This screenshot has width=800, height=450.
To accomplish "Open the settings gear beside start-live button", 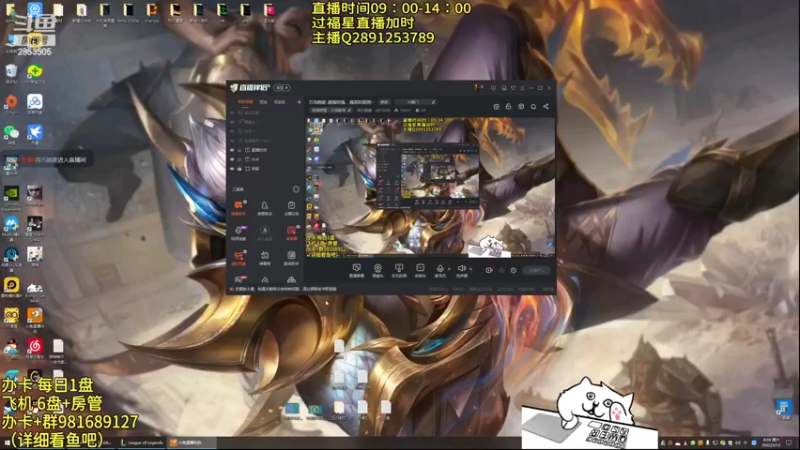I will [x=513, y=270].
